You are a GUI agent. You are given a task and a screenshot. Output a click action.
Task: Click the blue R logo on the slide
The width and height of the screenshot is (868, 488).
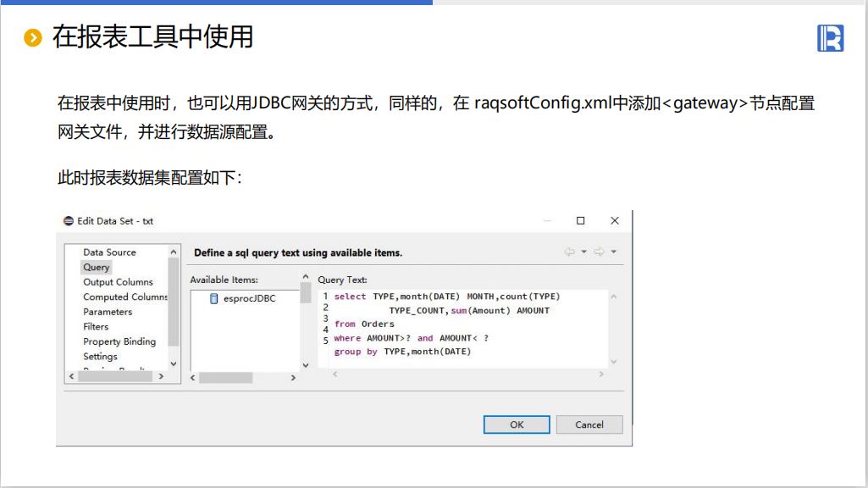click(x=831, y=38)
